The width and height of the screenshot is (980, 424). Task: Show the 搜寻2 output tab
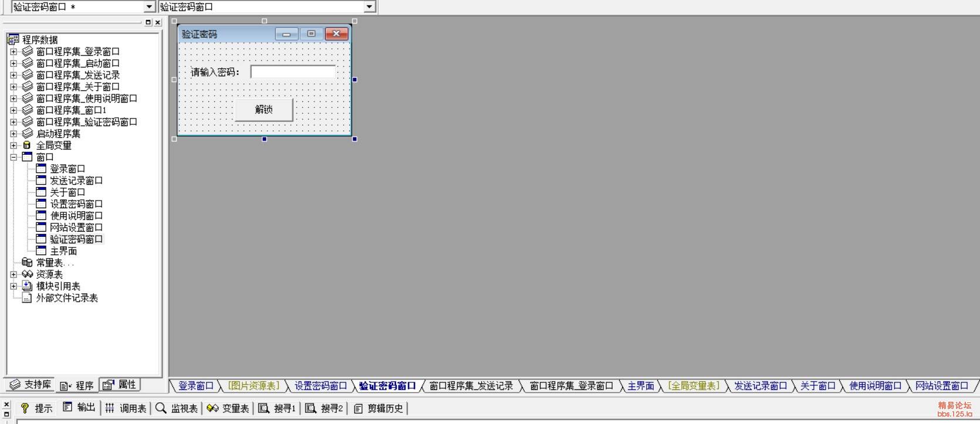[324, 408]
